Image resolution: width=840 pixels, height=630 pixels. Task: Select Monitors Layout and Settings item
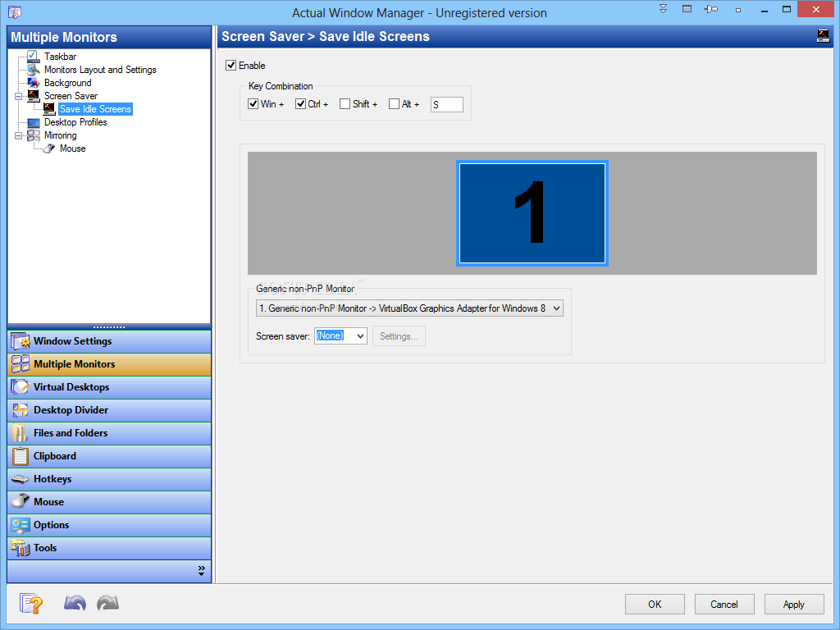coord(100,70)
